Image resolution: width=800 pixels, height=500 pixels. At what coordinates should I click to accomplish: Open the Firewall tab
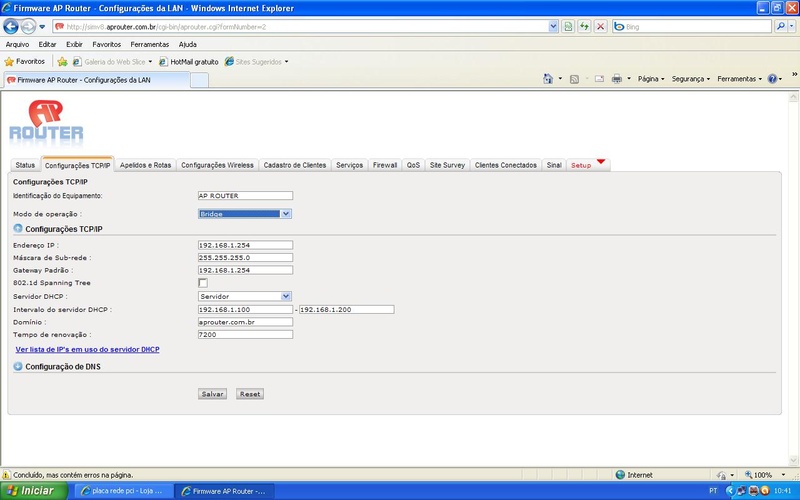click(385, 165)
